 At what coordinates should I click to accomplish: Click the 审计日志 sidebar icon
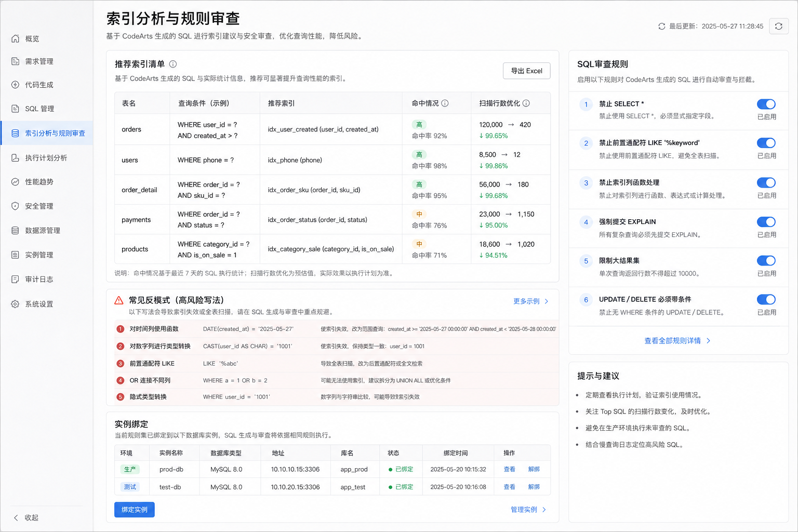point(16,280)
